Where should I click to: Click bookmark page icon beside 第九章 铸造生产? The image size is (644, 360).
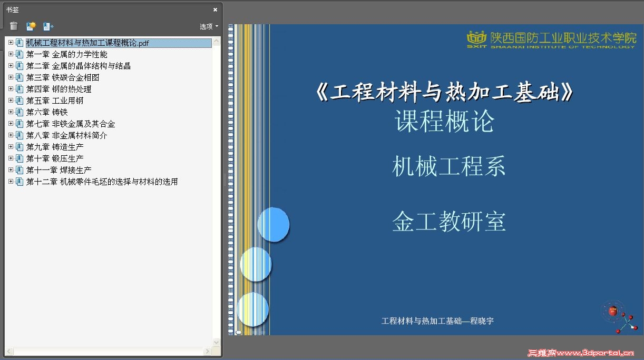pyautogui.click(x=19, y=147)
